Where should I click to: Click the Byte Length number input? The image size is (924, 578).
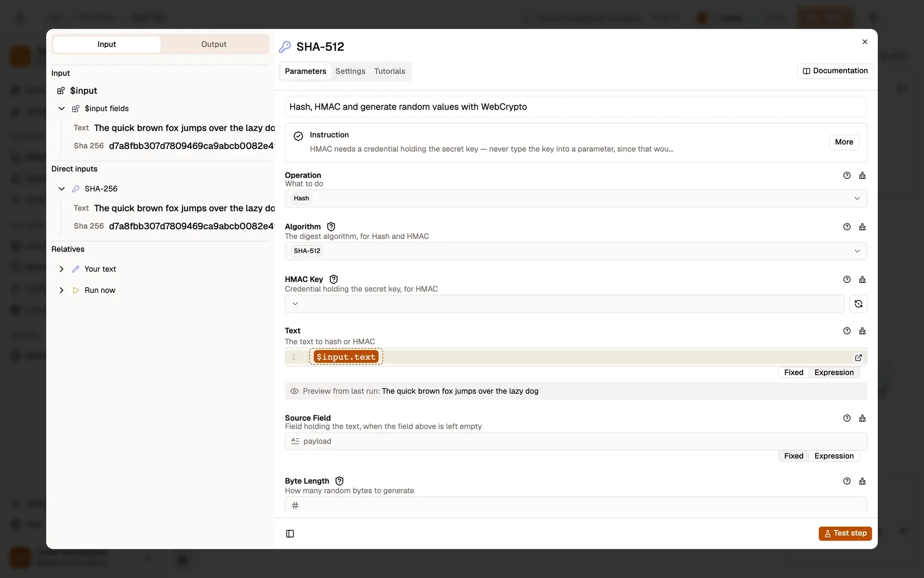point(576,505)
